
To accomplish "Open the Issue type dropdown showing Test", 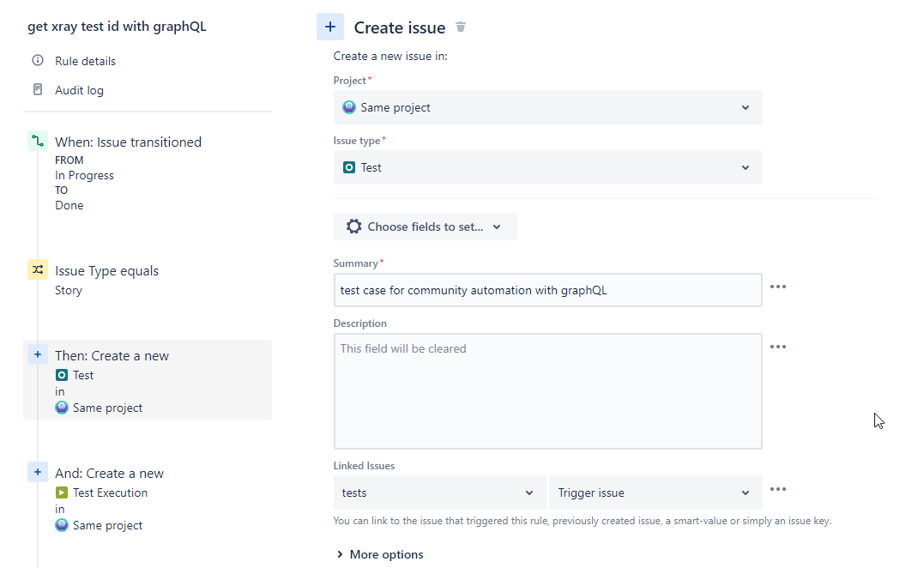I will coord(547,167).
